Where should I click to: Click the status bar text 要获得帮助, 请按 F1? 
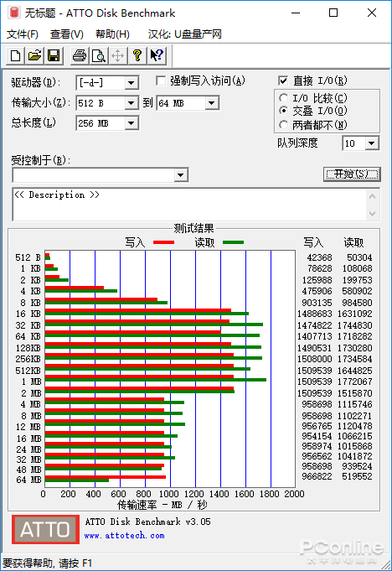47,563
